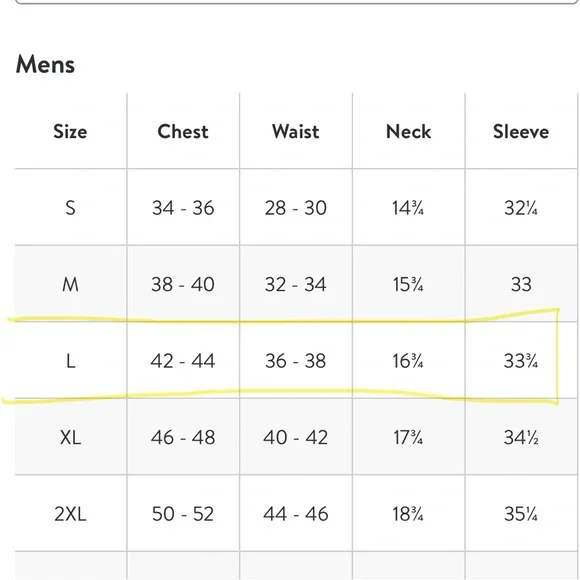Click the 33¾ sleeve measurement
This screenshot has height=580, width=580.
521,361
